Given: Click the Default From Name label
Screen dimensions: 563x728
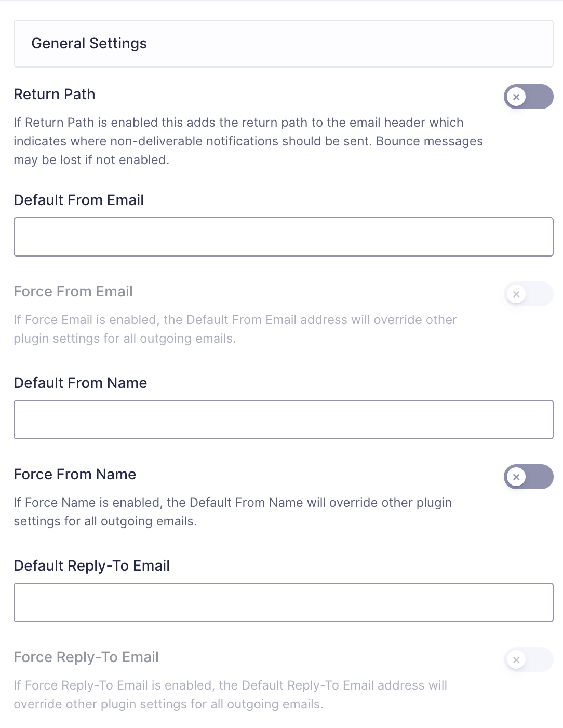Looking at the screenshot, I should 81,383.
